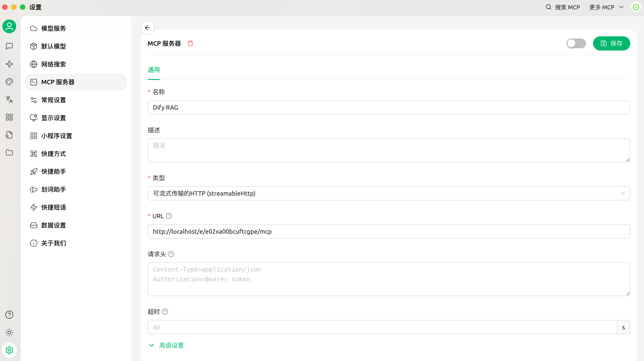Viewport: 644px width, 361px height.
Task: Open the chat assistant sidebar icon
Action: click(9, 46)
